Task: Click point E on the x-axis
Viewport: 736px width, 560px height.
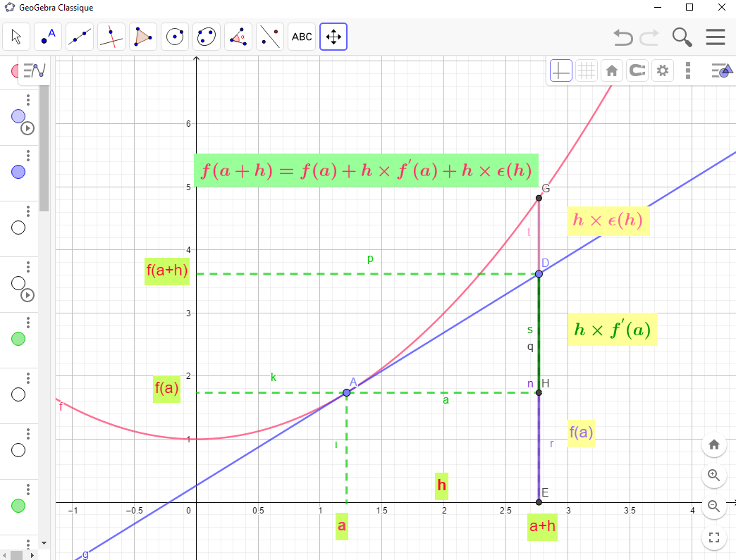Action: 539,502
